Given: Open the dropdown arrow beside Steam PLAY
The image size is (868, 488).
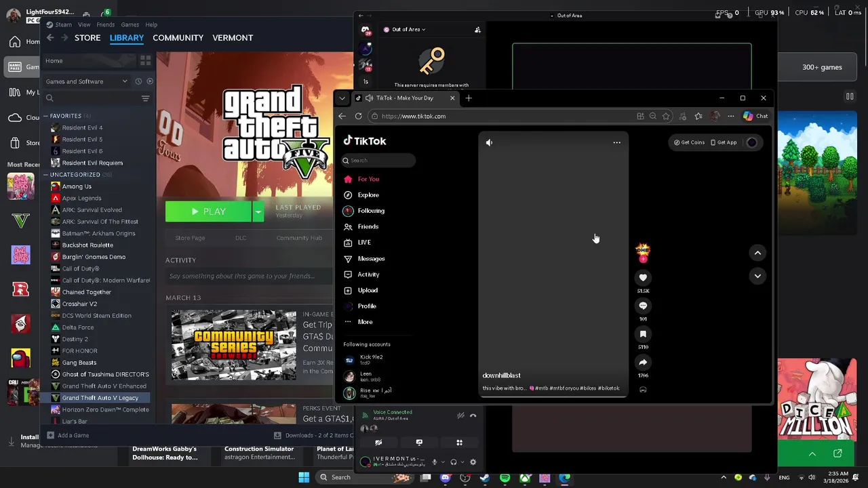Looking at the screenshot, I should [x=258, y=211].
